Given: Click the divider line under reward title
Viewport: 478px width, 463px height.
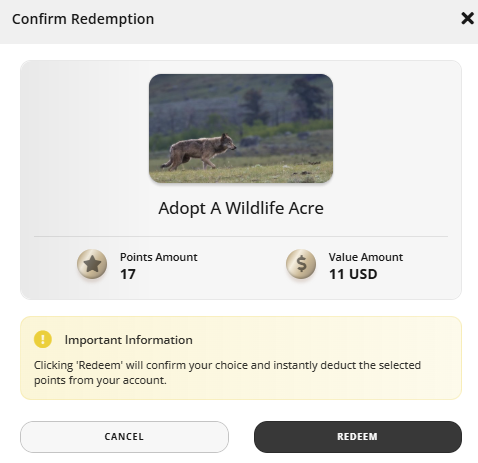Looking at the screenshot, I should [x=241, y=237].
